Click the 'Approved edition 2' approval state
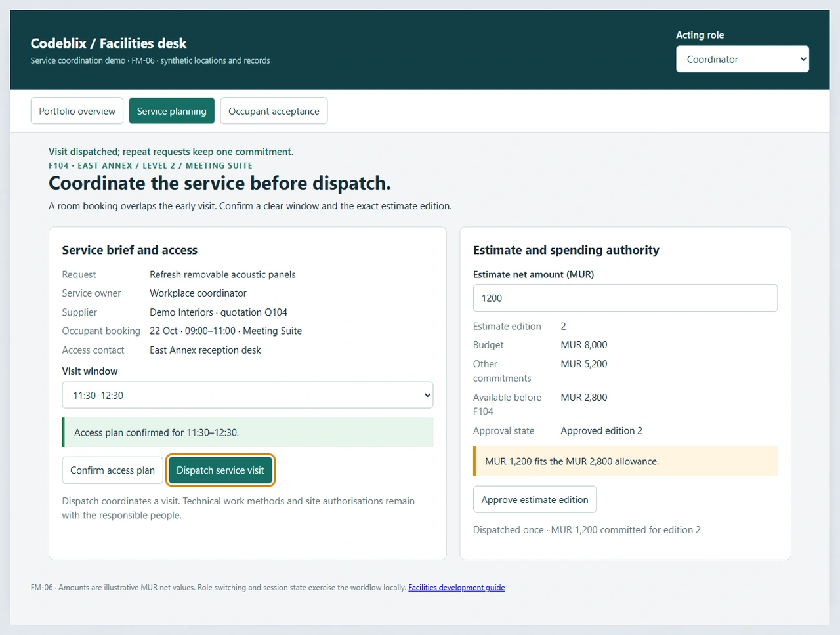 pos(602,431)
